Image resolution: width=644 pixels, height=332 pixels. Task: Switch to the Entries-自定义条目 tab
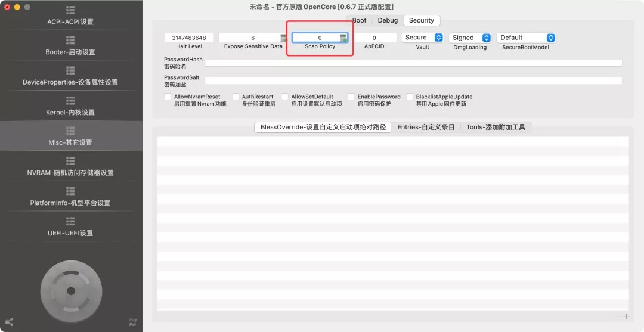point(426,127)
